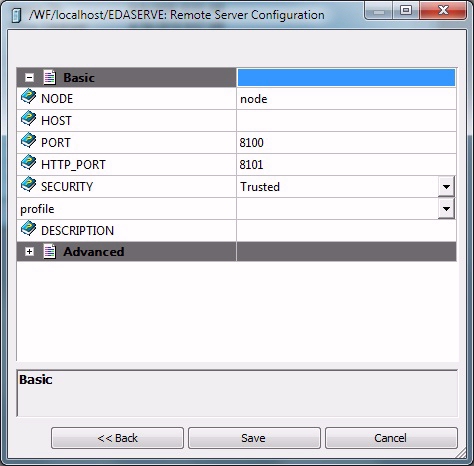Click the Advanced section header label
Image resolution: width=474 pixels, height=466 pixels.
pos(94,252)
